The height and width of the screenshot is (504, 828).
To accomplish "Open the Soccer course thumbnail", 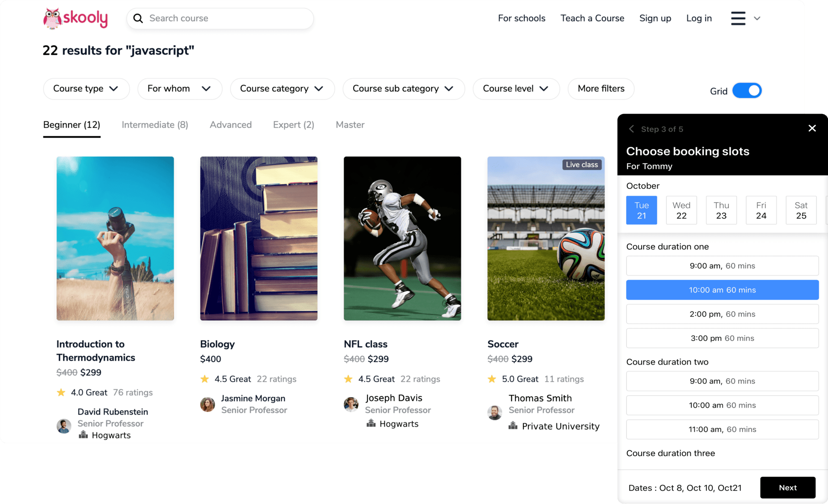I will pos(546,238).
